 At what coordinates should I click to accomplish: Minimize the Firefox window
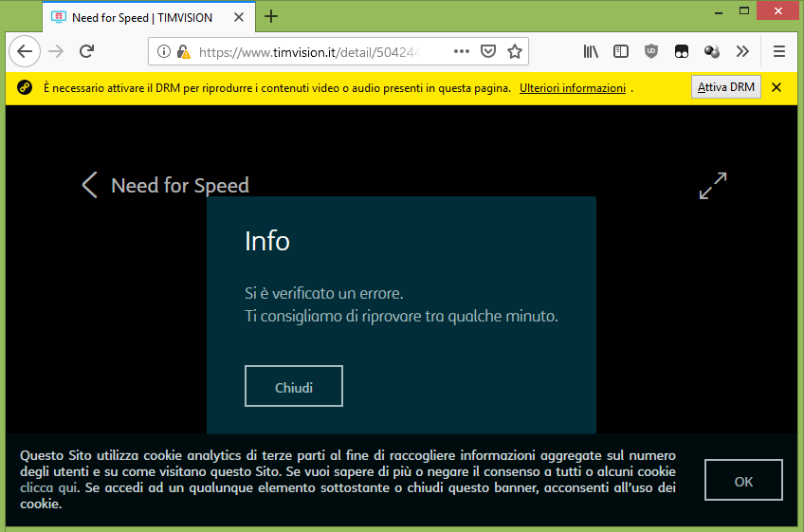tap(719, 11)
